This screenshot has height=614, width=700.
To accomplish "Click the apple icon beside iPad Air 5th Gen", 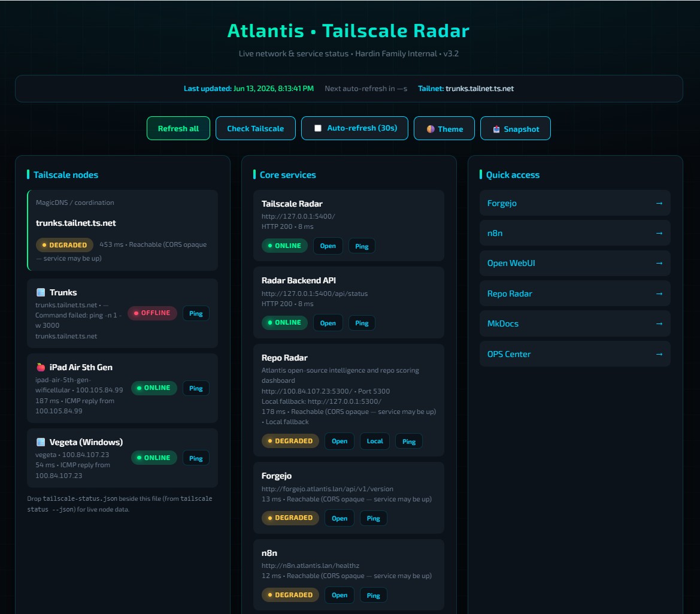I will pyautogui.click(x=41, y=367).
